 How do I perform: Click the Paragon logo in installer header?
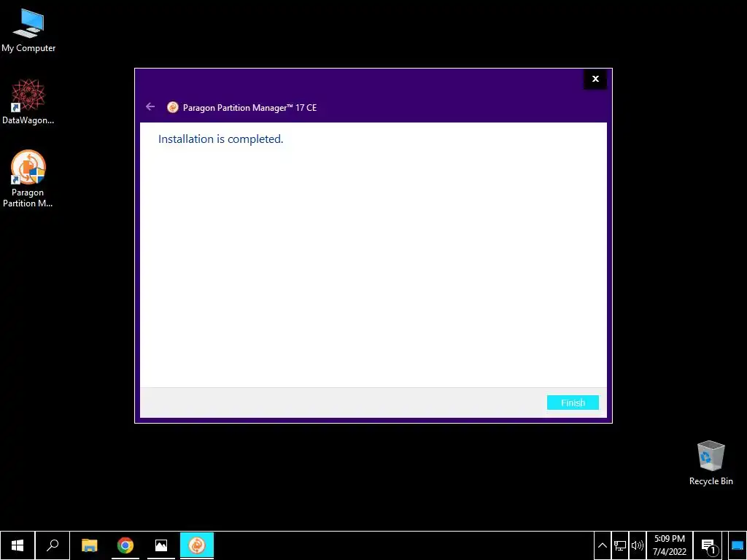(x=172, y=107)
